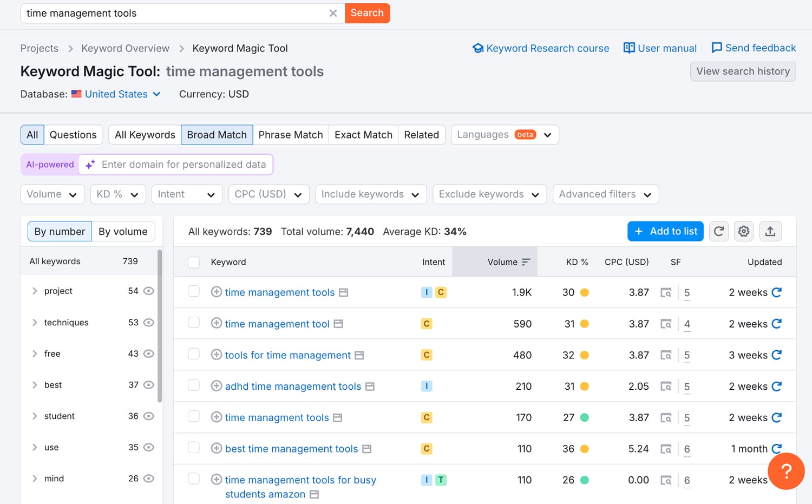Screen dimensions: 812x504
Task: Click the Add to list button
Action: 665,231
